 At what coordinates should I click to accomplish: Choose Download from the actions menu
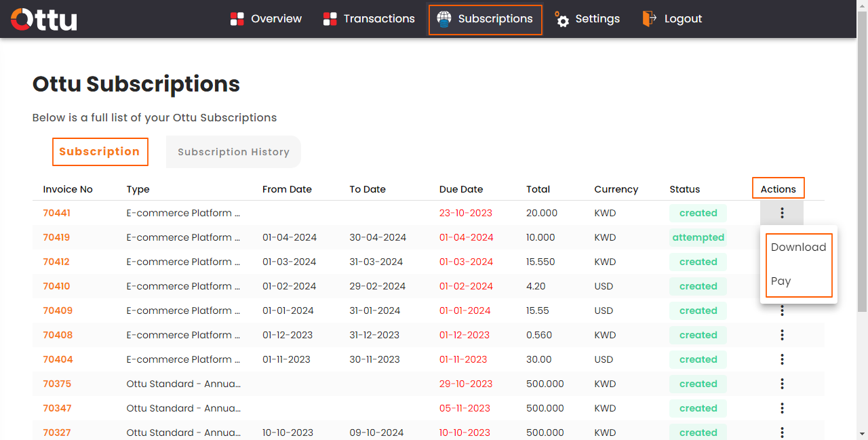[799, 247]
